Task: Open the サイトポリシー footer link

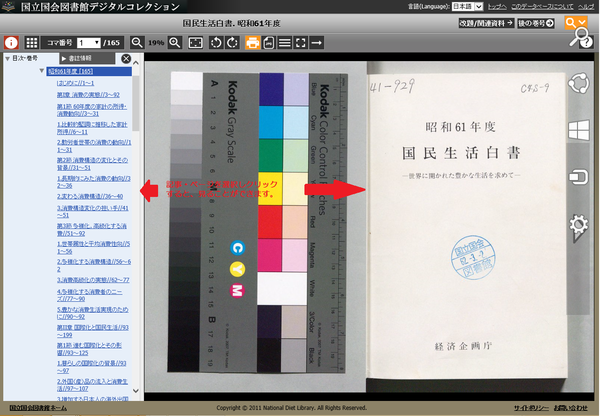Action: (x=531, y=408)
